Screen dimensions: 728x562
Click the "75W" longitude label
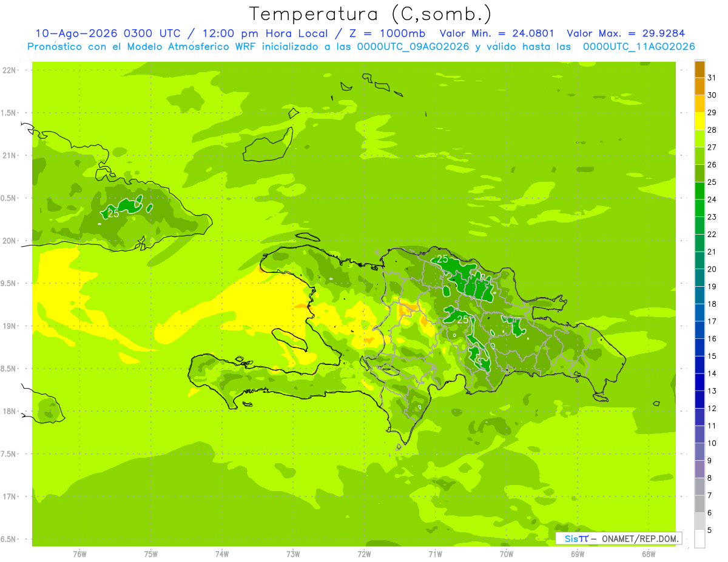[x=150, y=554]
